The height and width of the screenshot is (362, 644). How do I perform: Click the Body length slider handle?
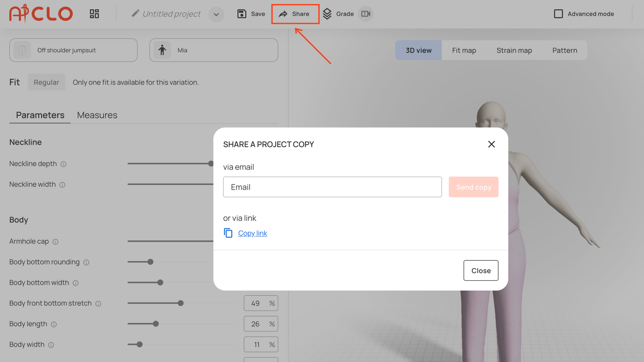pos(156,324)
